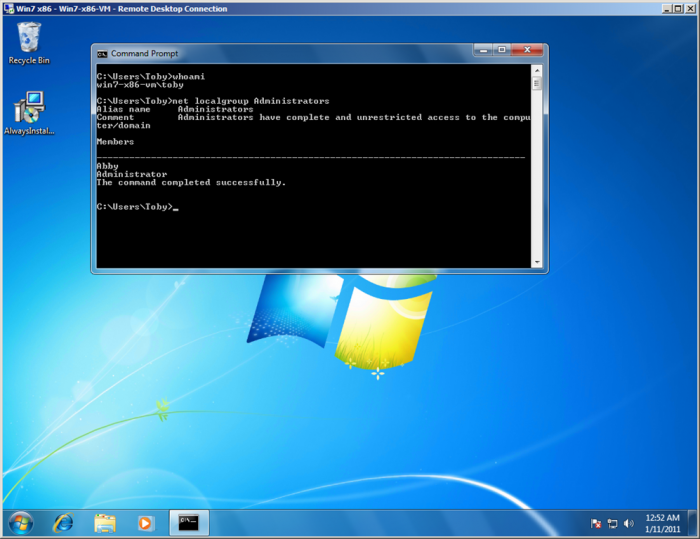This screenshot has height=539, width=700.
Task: Open the clock showing 12:52 AM
Action: (x=662, y=523)
